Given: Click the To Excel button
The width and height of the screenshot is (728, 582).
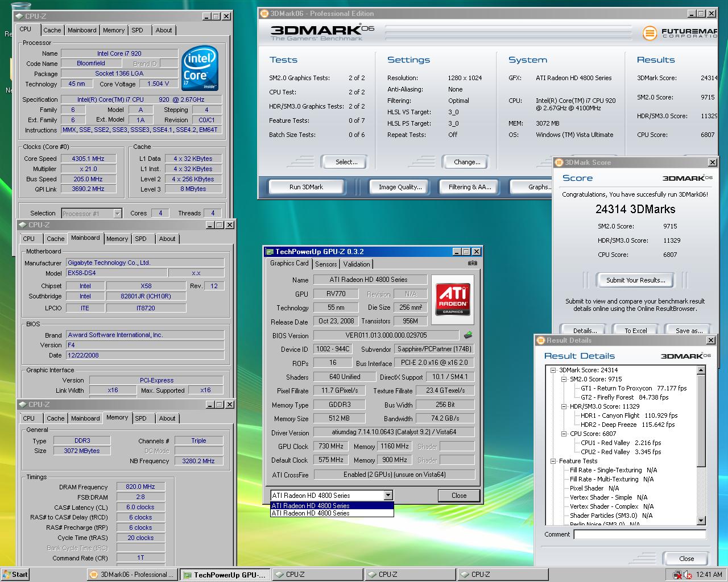Looking at the screenshot, I should (635, 330).
